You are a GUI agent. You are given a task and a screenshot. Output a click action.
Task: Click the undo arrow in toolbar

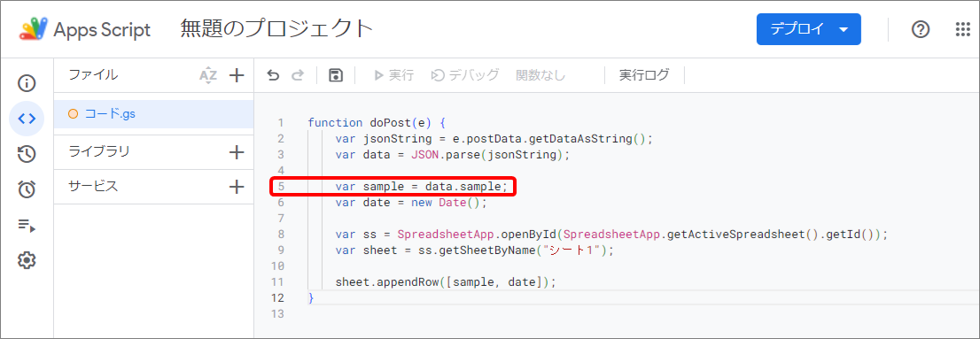point(273,75)
